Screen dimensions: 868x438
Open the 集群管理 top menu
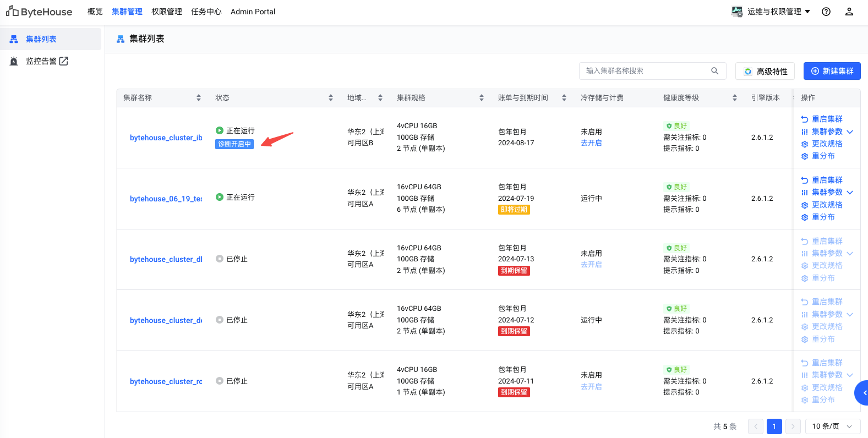127,12
